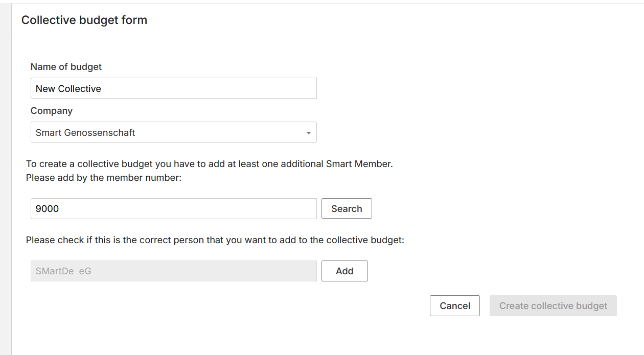Click the 'Company' label
644x355 pixels.
point(52,111)
